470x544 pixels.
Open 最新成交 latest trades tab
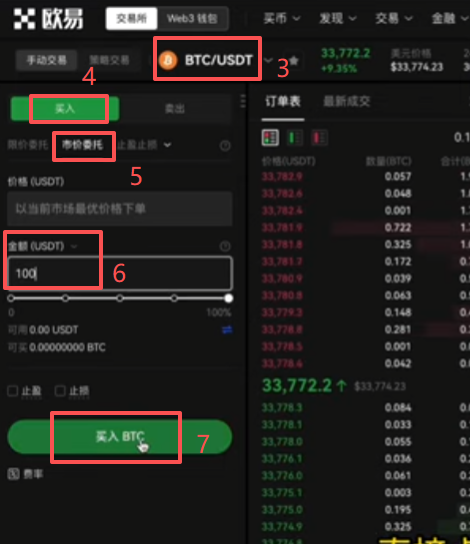coord(347,102)
